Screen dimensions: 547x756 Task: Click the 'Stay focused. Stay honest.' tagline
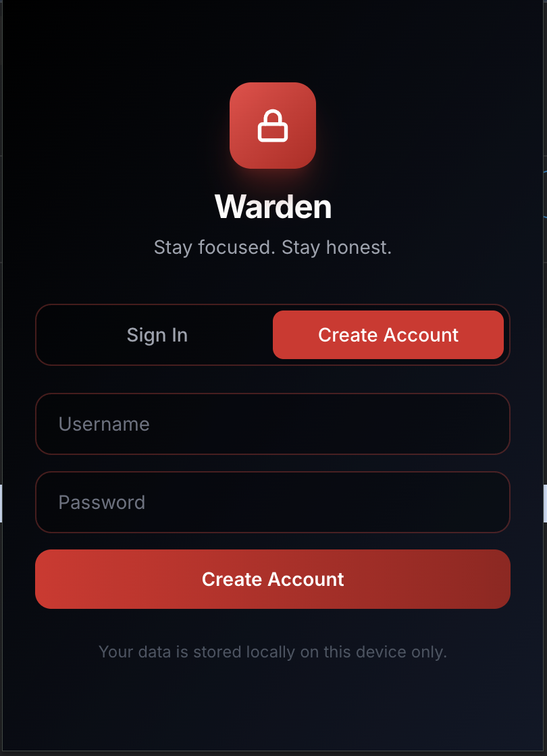(273, 247)
